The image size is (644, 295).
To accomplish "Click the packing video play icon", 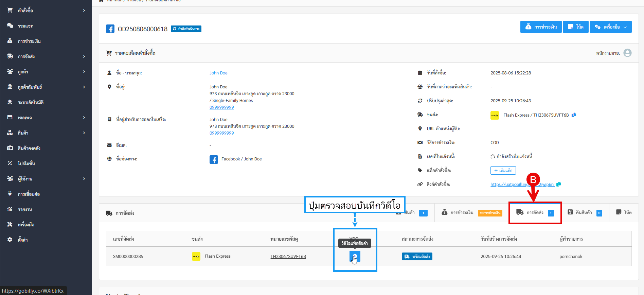I will tap(355, 256).
